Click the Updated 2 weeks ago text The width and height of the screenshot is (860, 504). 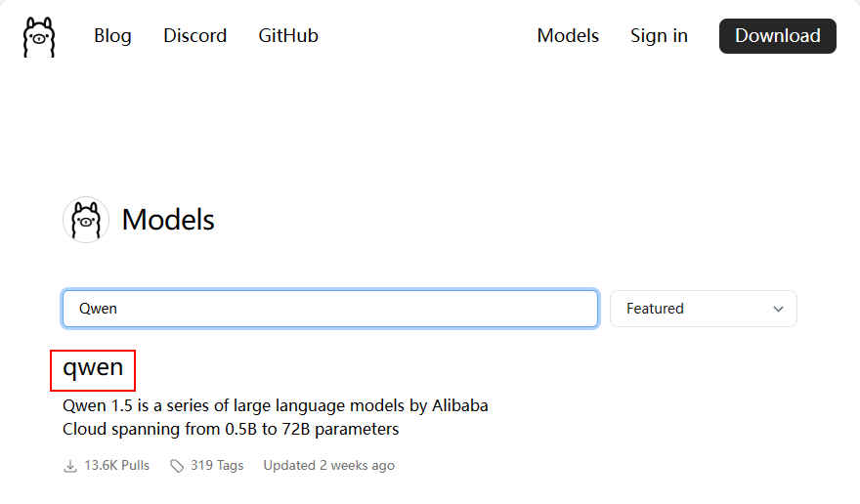[x=328, y=466]
